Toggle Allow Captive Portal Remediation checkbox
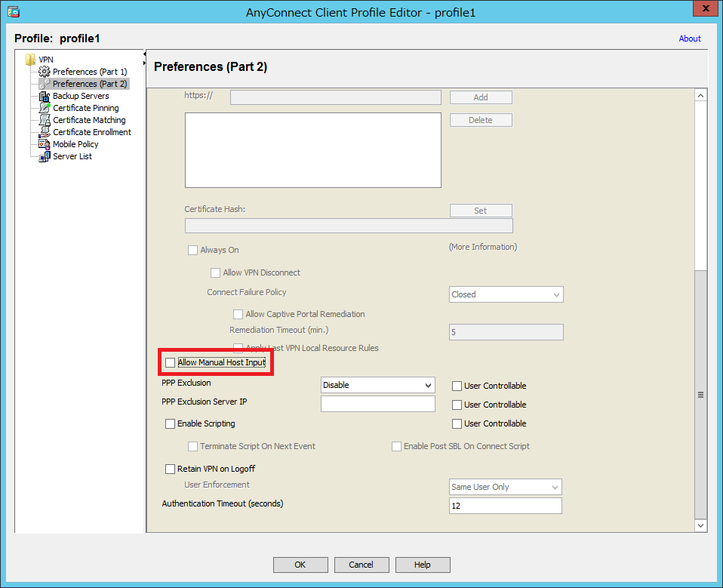Viewport: 723px width, 588px height. (238, 314)
